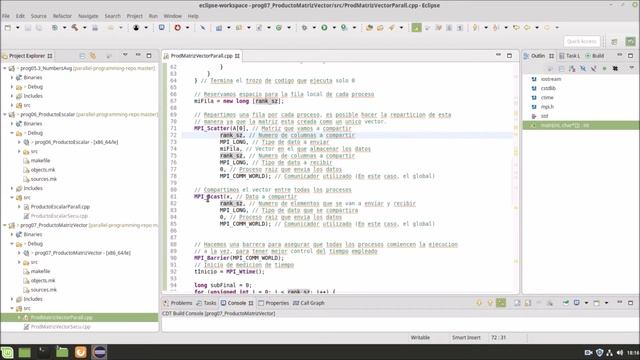
Task: Switch to the Tasks tab
Action: tap(206, 303)
